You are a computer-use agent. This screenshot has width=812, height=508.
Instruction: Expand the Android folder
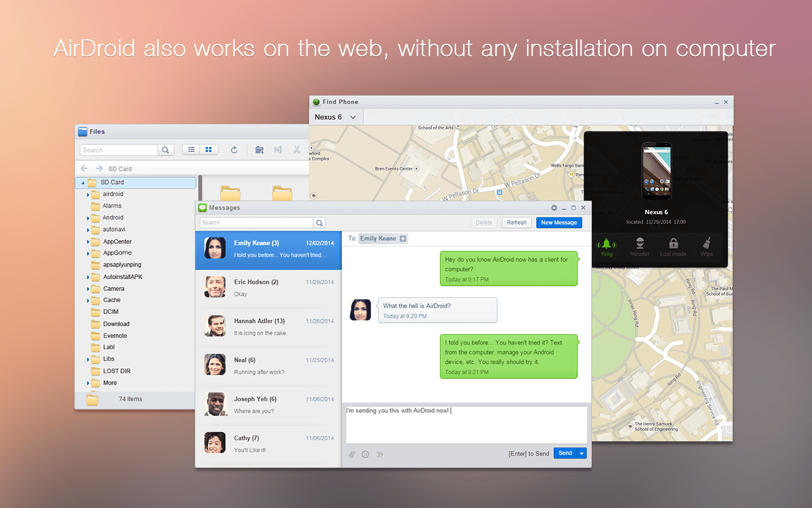[88, 218]
